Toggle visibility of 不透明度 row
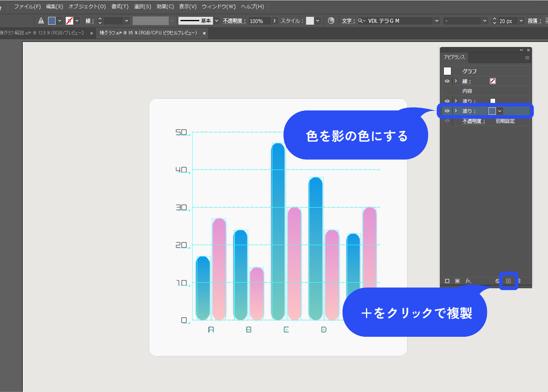The height and width of the screenshot is (392, 548). pyautogui.click(x=447, y=121)
